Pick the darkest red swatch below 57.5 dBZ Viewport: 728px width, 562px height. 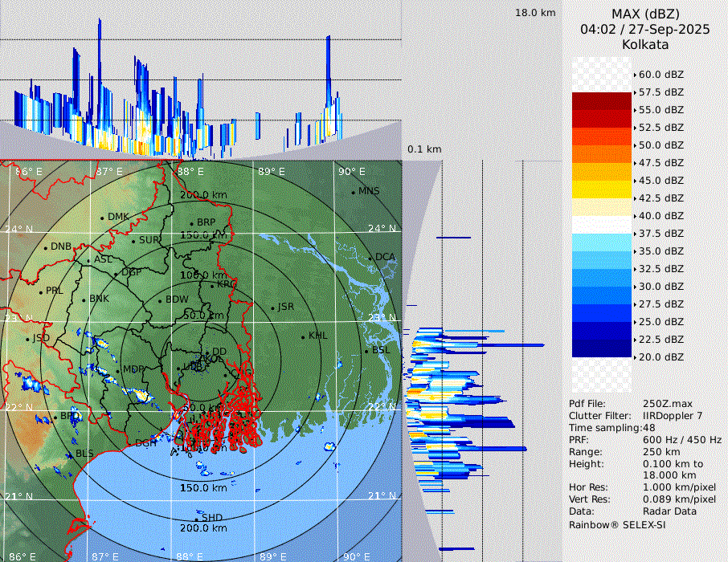pos(601,101)
